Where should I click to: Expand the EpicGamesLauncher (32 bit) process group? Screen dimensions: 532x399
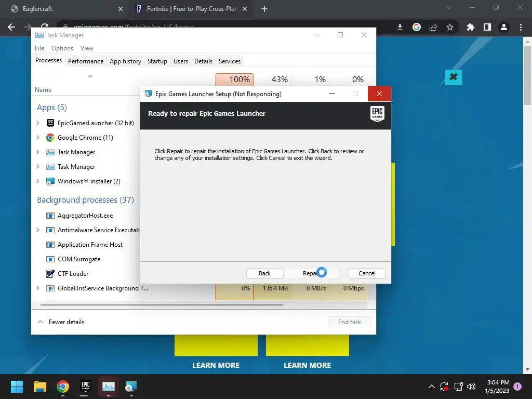point(37,123)
